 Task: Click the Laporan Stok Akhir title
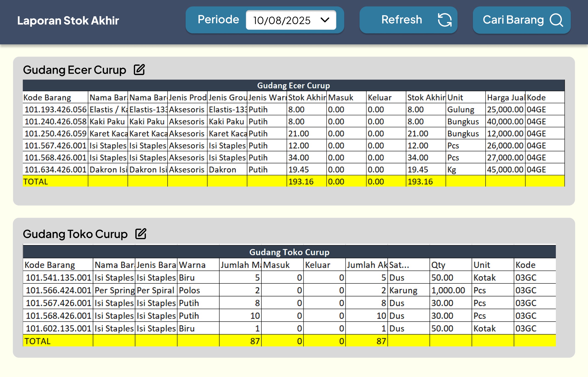tap(68, 20)
